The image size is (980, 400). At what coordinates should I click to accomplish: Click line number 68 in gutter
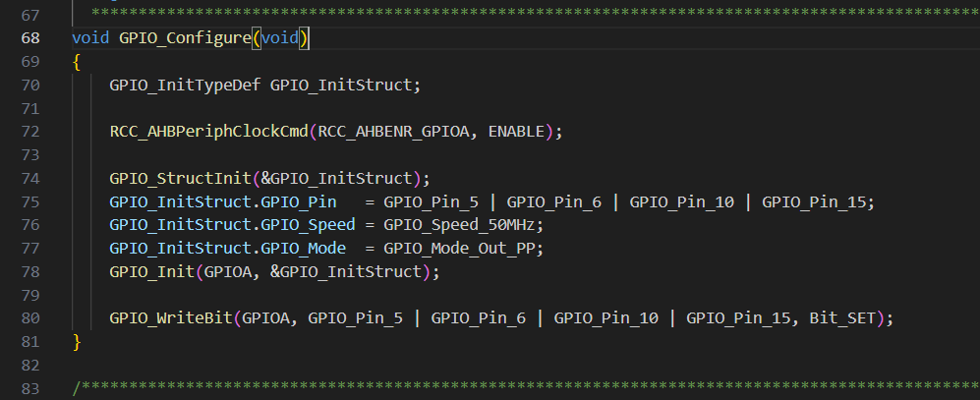click(x=29, y=38)
